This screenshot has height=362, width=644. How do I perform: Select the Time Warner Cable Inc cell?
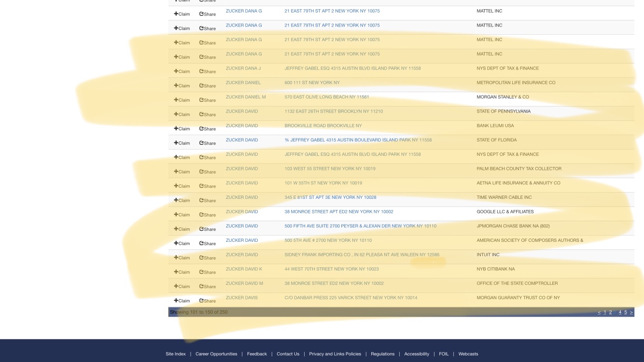tap(504, 197)
